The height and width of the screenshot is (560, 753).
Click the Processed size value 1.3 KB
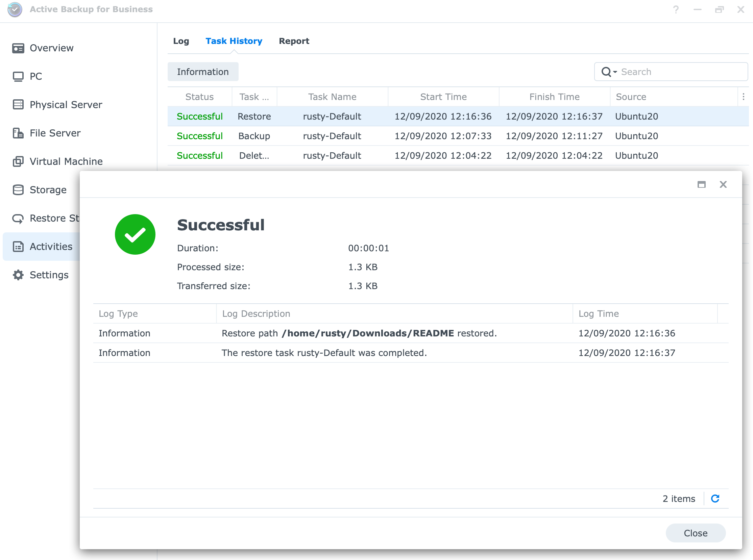(363, 267)
